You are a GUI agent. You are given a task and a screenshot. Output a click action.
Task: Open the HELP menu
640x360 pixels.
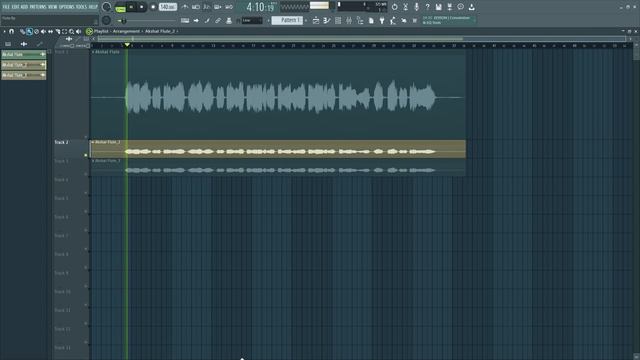[x=93, y=7]
